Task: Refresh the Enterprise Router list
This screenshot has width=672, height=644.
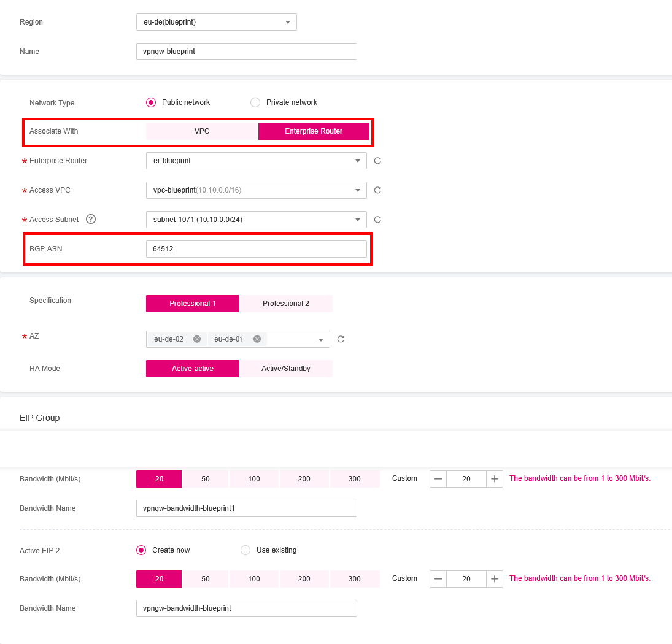Action: point(377,161)
